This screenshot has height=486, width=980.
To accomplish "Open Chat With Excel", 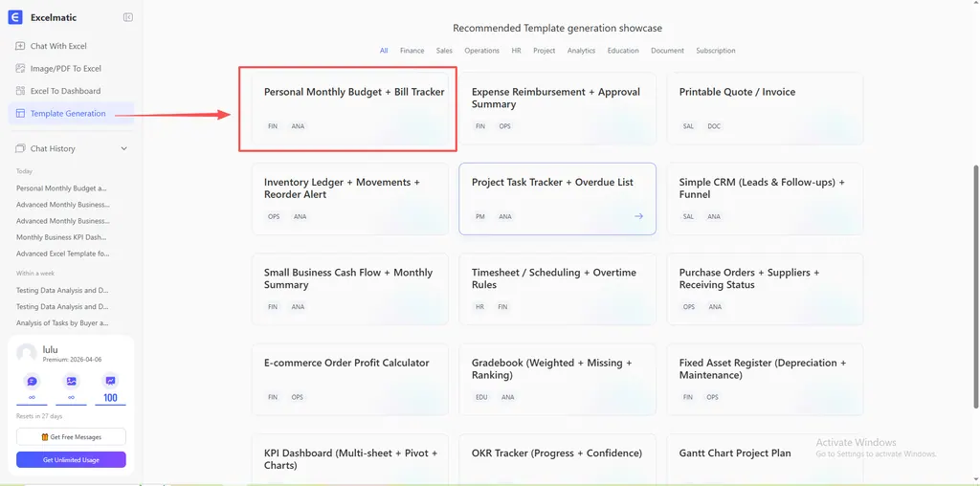I will (58, 46).
